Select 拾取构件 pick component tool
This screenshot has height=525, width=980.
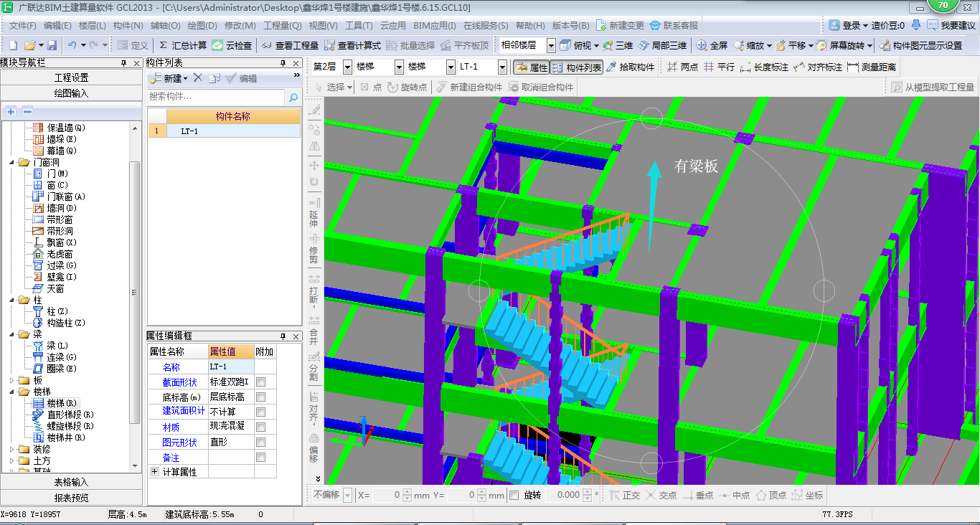[x=630, y=67]
